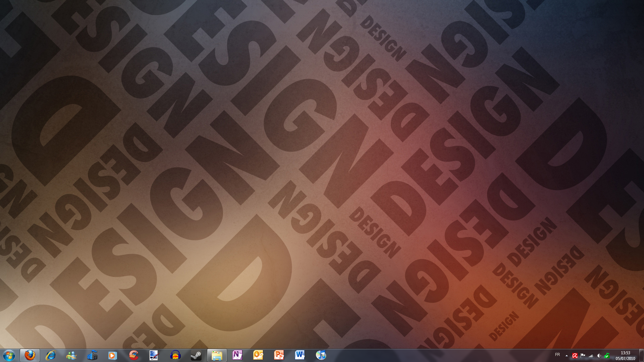644x362 pixels.
Task: Launch Audacity from the taskbar
Action: click(x=175, y=355)
